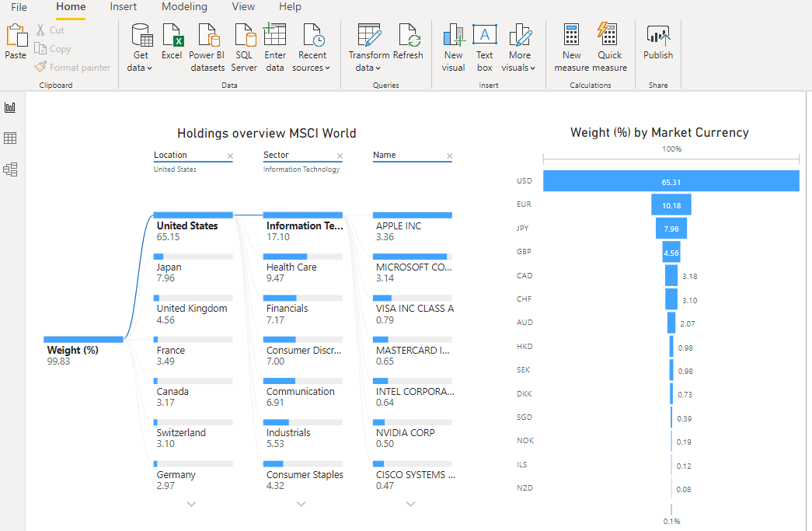Image resolution: width=812 pixels, height=531 pixels.
Task: Click the Weight (%) root node
Action: [83, 352]
